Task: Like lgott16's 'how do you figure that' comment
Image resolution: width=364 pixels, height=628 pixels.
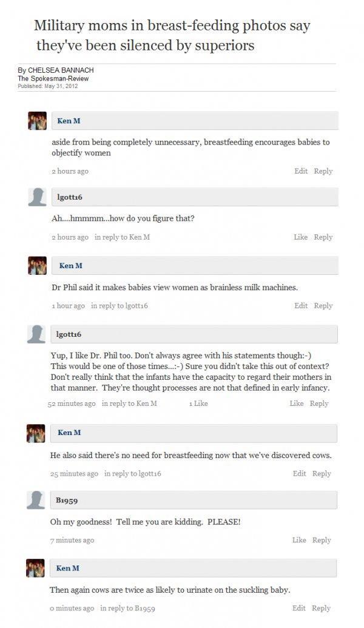Action: pos(302,237)
